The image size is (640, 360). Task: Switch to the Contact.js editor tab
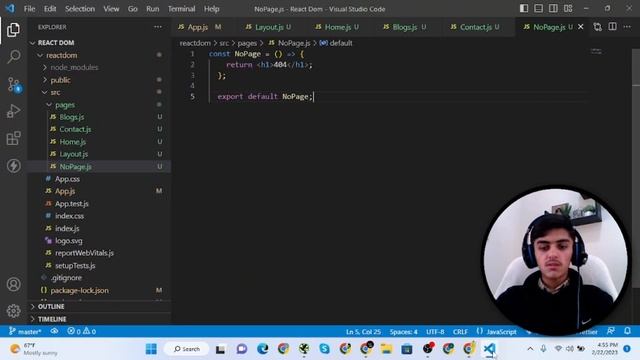[475, 27]
